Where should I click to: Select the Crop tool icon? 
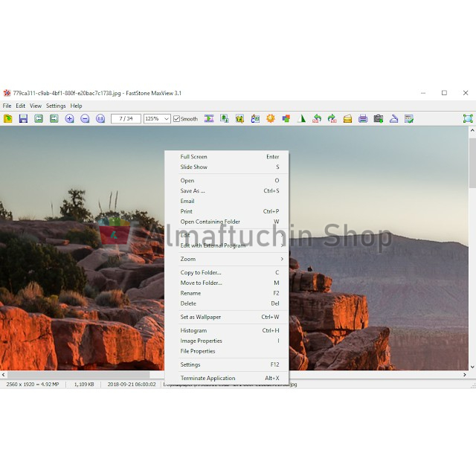pos(239,118)
